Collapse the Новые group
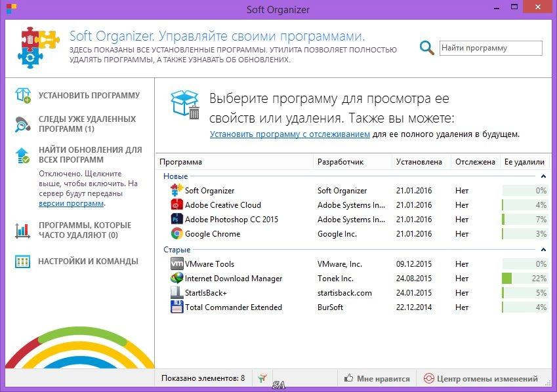Image resolution: width=557 pixels, height=392 pixels. point(543,176)
